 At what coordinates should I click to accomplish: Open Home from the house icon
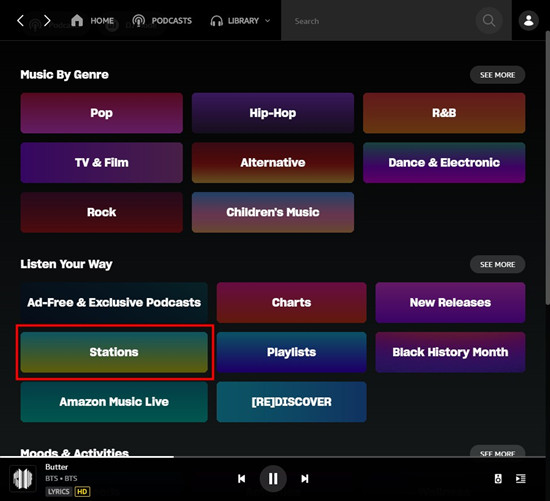[x=77, y=21]
